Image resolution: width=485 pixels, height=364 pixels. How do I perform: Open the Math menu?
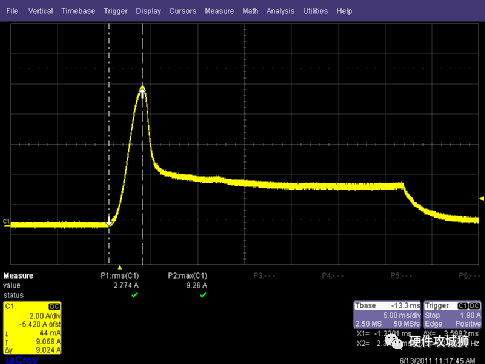point(250,11)
